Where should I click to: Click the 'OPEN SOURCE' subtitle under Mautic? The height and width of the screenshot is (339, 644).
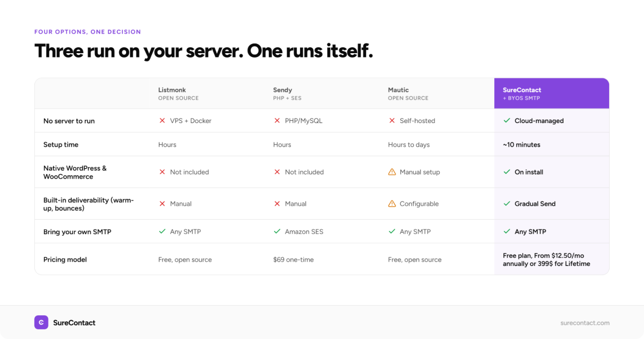click(x=408, y=98)
